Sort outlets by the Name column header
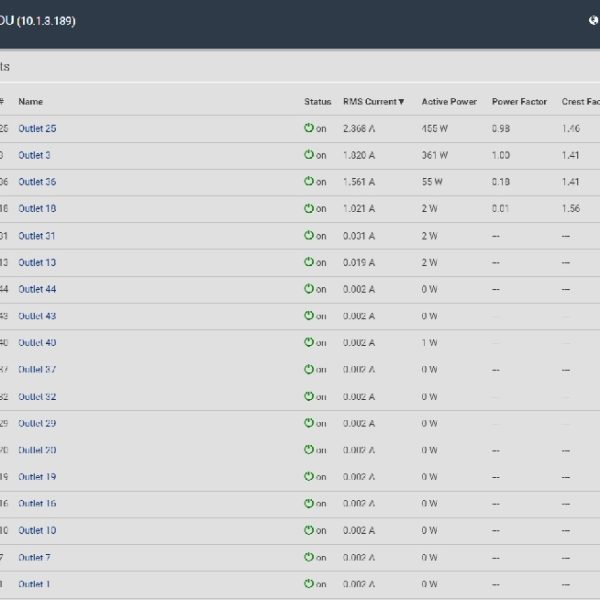This screenshot has height=600, width=600. (31, 101)
